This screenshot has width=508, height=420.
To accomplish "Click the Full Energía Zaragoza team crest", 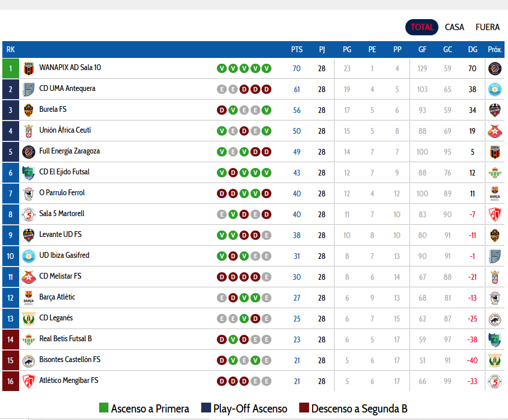I will 28,152.
